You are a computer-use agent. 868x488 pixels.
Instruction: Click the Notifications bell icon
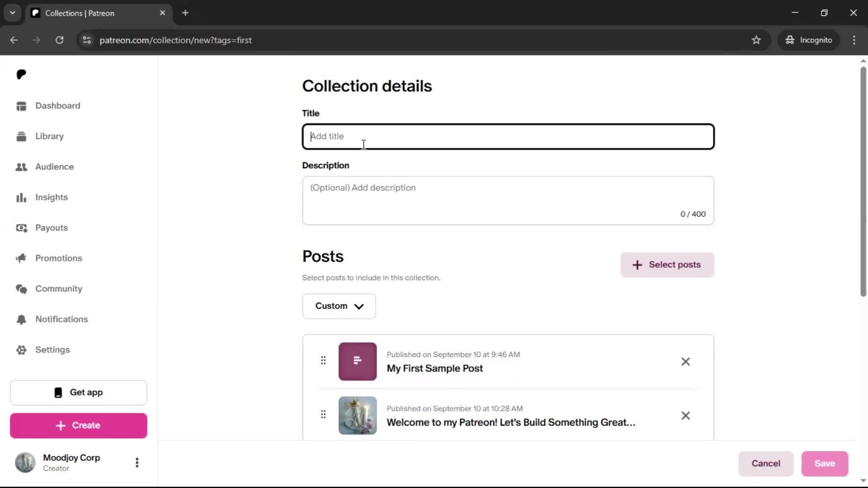pos(21,319)
